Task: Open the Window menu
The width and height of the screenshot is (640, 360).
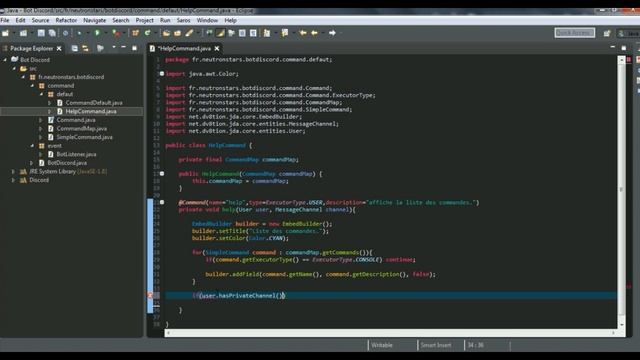Action: coord(207,20)
